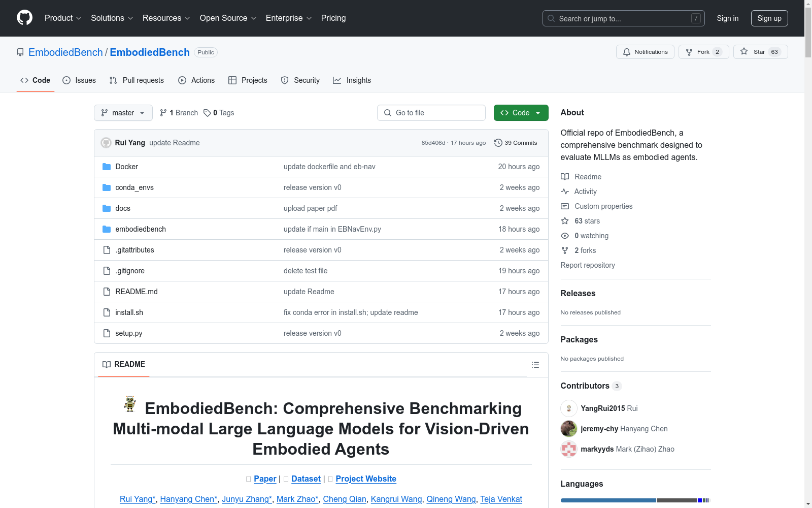Open the 39 Commits history link

[x=516, y=143]
